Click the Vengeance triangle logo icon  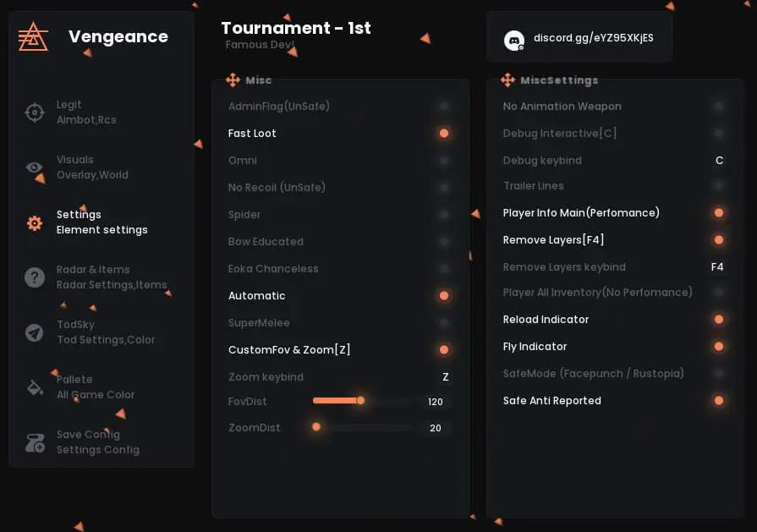click(x=33, y=36)
